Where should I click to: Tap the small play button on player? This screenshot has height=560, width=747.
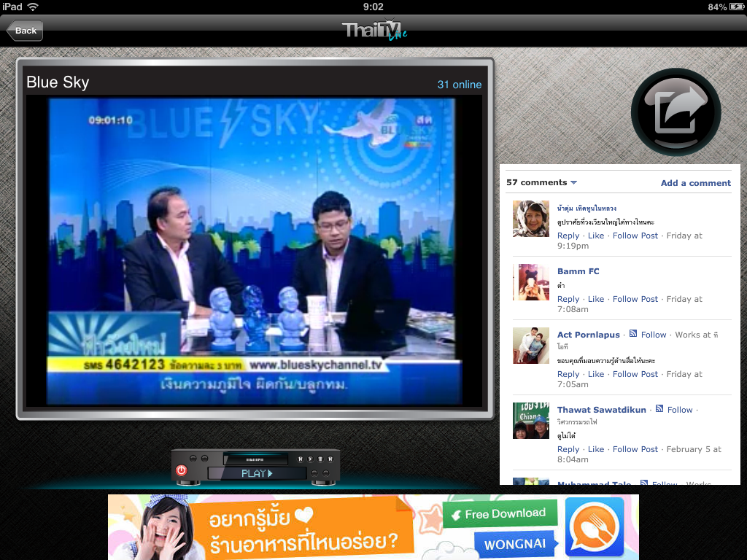click(310, 459)
